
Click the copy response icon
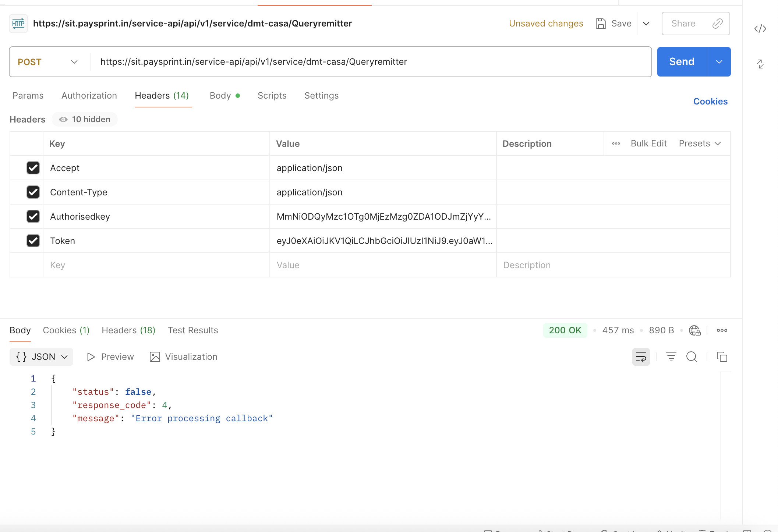pyautogui.click(x=722, y=357)
